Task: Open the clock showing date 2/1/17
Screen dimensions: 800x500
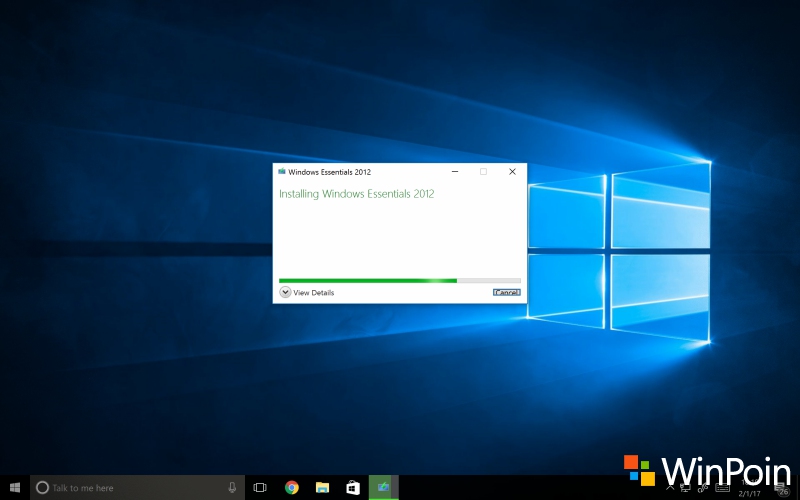Action: tap(749, 488)
